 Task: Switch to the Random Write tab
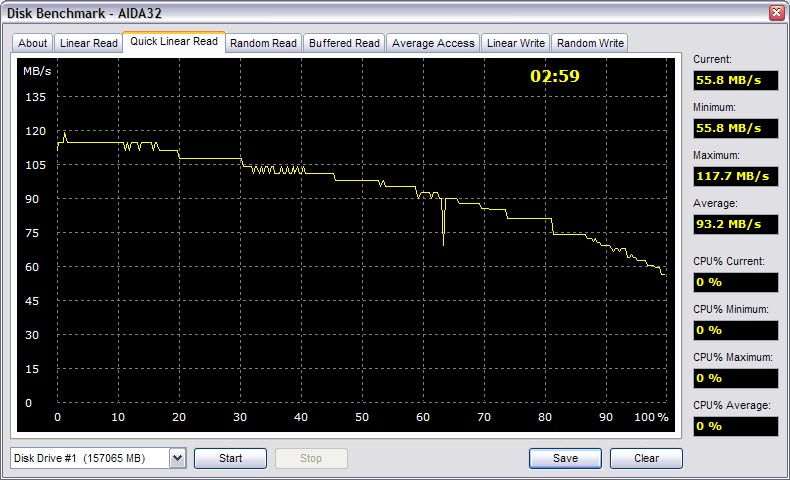click(590, 43)
